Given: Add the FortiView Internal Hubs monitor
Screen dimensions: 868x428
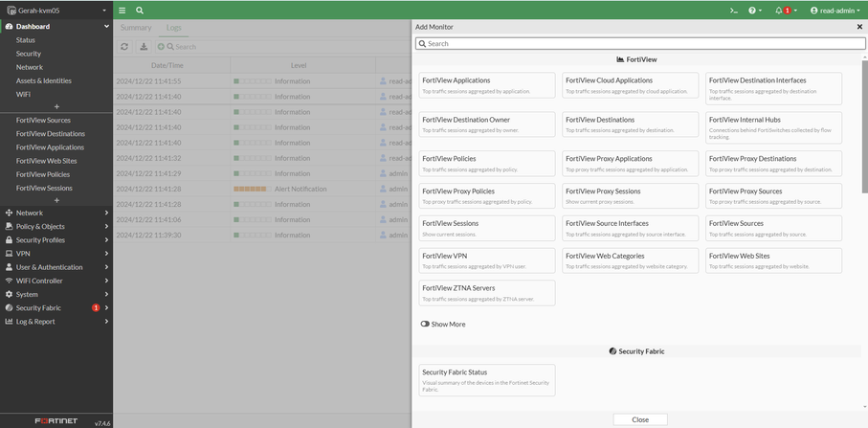Looking at the screenshot, I should tap(773, 128).
